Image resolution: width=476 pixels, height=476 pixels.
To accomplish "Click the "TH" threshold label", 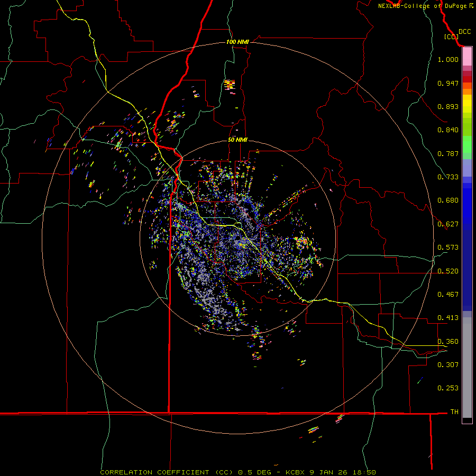I will 454,412.
